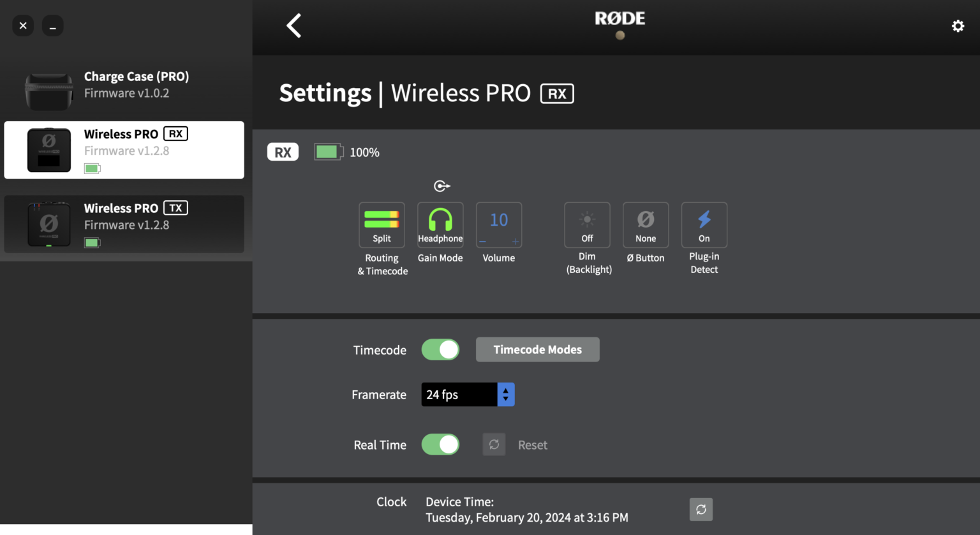The width and height of the screenshot is (980, 535).
Task: Click the RX battery indicator
Action: coord(329,152)
